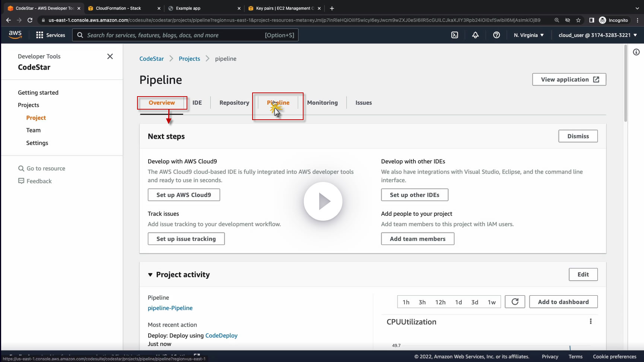Close the Developer Tools side panel
644x362 pixels.
coord(110,56)
